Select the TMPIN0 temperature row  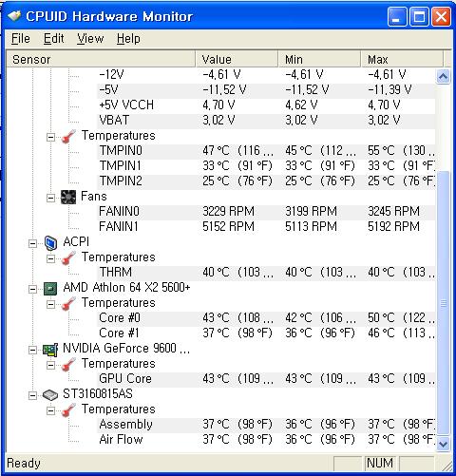(266, 151)
